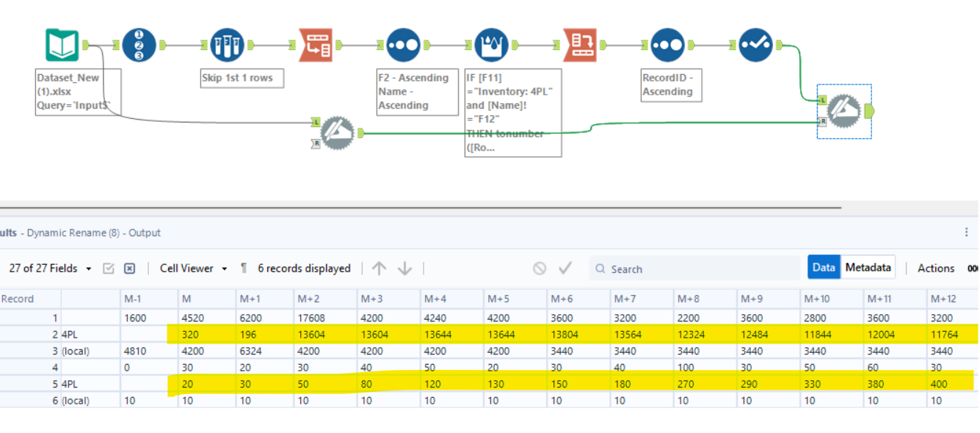980x433 pixels.
Task: Switch to the Data view tab
Action: pos(824,268)
